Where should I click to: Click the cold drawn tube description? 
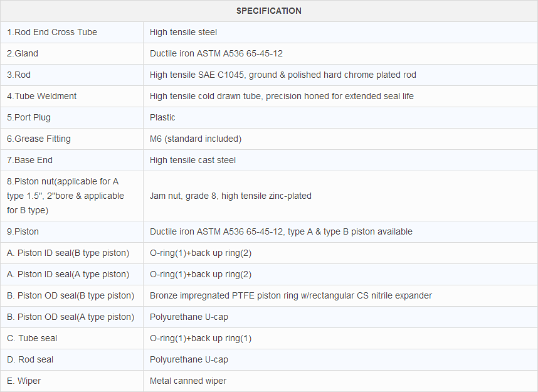[x=282, y=96]
